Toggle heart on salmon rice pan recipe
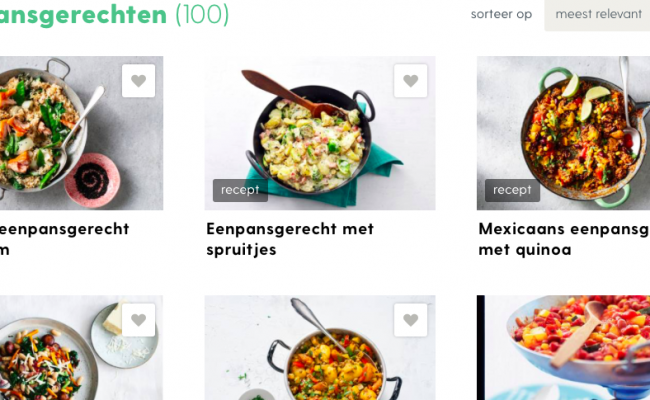This screenshot has width=650, height=400. tap(138, 81)
